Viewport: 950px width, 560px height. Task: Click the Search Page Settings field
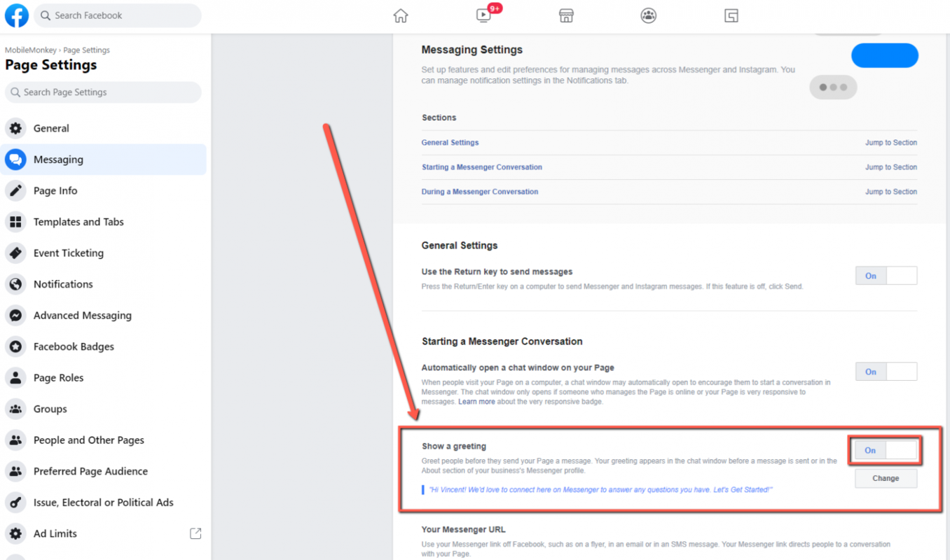(102, 92)
